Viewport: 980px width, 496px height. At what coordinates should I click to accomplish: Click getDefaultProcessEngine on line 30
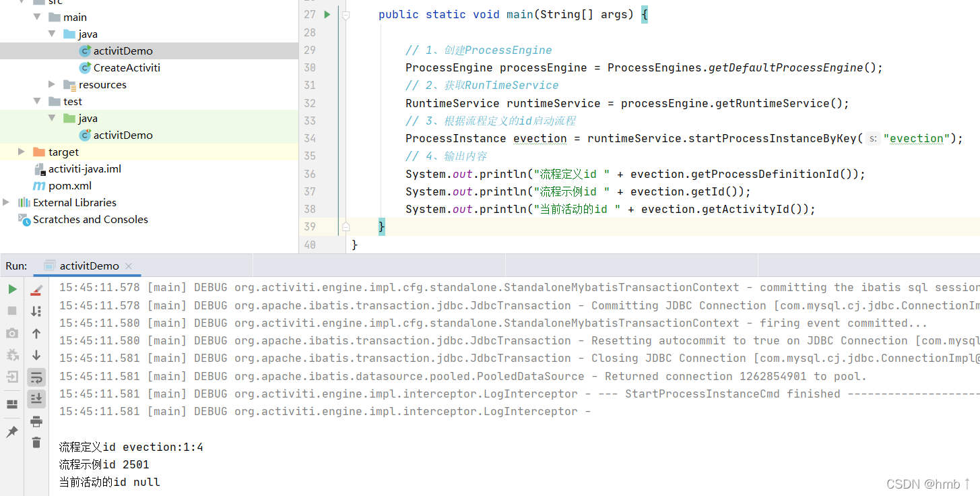(785, 67)
